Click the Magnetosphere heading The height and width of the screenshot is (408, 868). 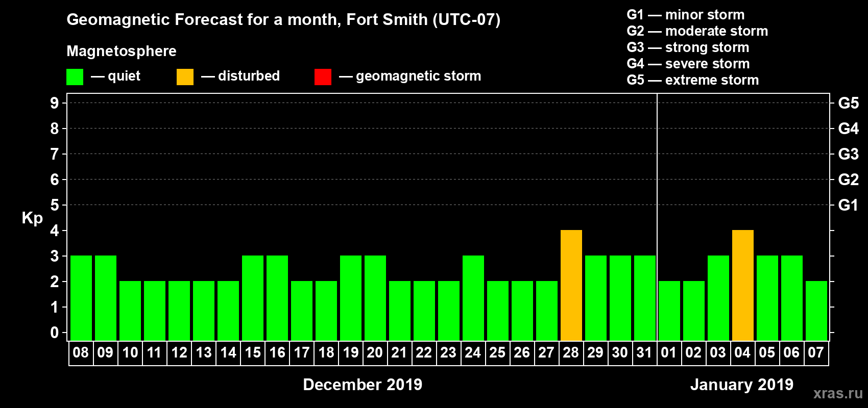(122, 51)
